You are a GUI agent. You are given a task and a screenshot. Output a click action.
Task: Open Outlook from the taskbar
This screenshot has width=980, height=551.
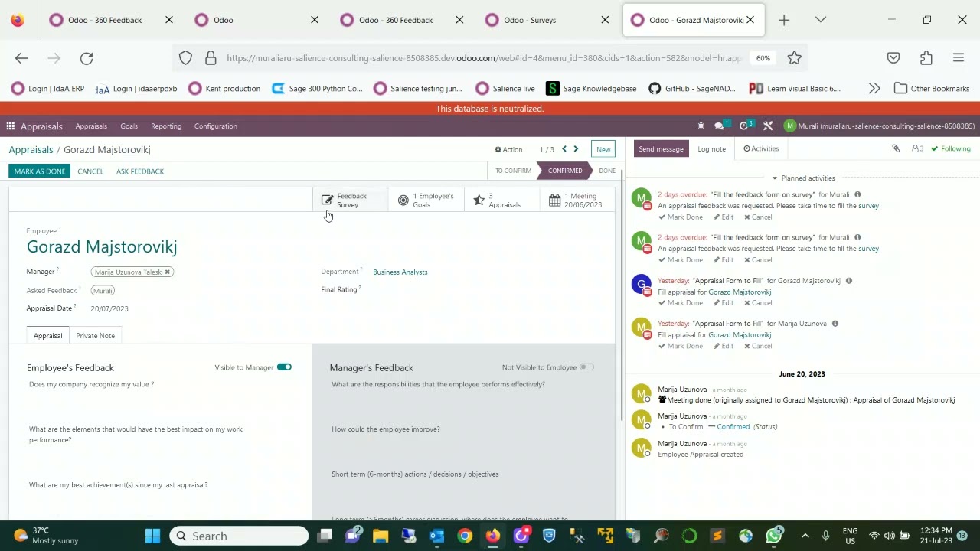pyautogui.click(x=436, y=536)
